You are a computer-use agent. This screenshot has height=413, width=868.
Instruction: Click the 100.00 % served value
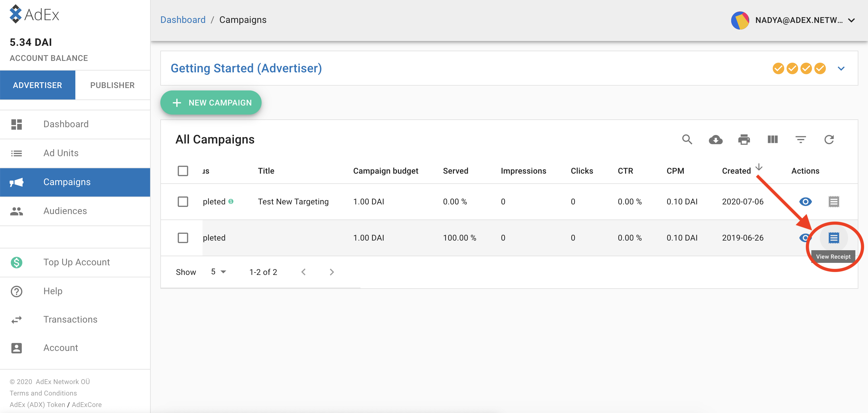click(x=459, y=238)
